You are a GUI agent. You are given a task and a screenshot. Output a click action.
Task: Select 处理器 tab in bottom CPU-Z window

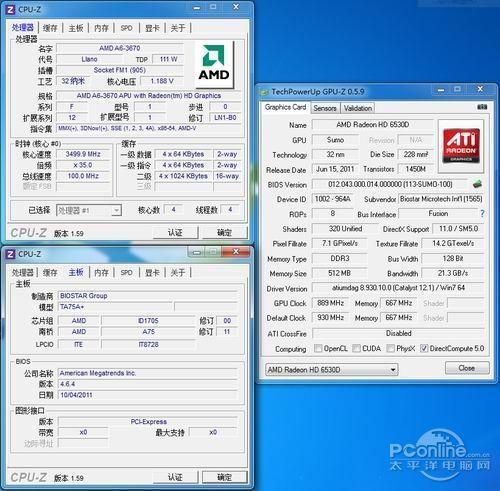pyautogui.click(x=23, y=273)
